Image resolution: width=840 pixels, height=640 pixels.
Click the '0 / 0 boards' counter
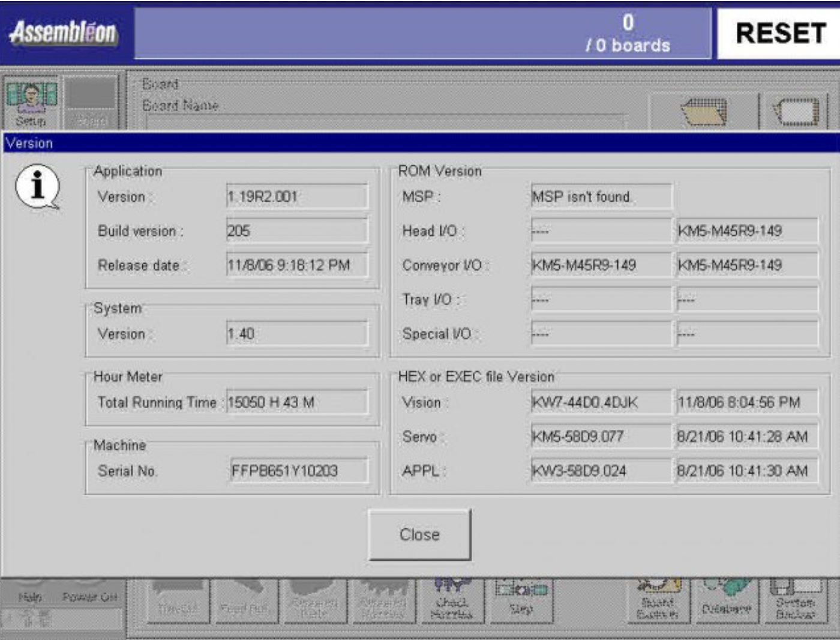pyautogui.click(x=628, y=34)
